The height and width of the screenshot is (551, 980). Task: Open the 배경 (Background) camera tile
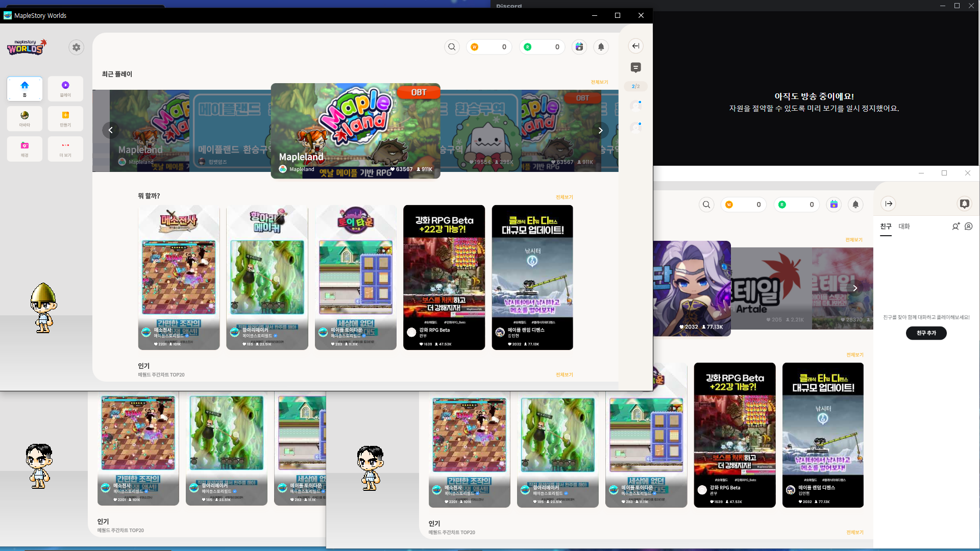point(24,148)
